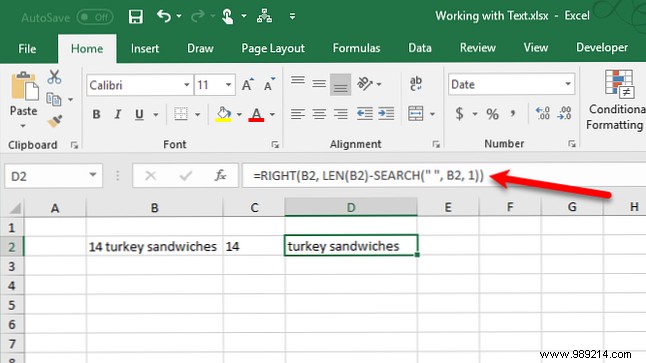Click Increase Indent icon
Screen dimensions: 646x363
386,114
